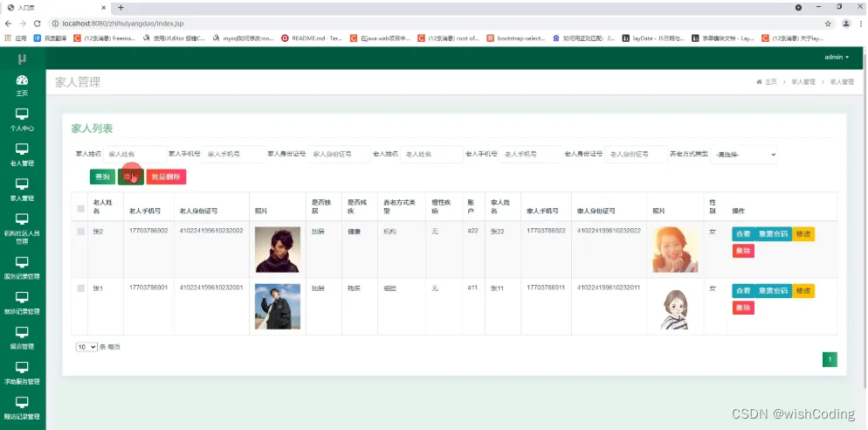Open the layDate bookmark
Image resolution: width=868 pixels, height=430 pixels.
click(653, 38)
